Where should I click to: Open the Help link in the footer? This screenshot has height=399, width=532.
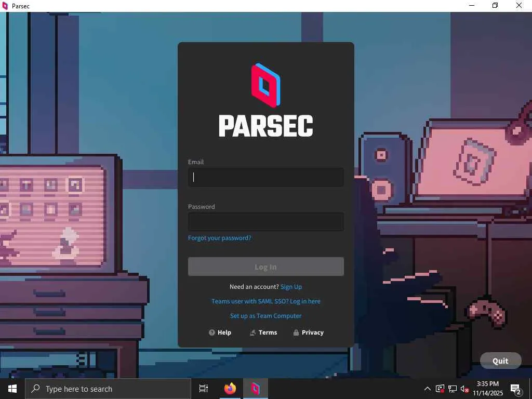pyautogui.click(x=220, y=332)
